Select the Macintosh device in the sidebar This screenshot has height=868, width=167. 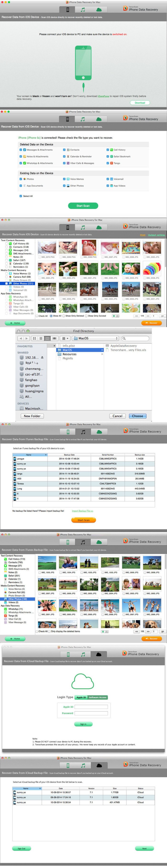(x=31, y=408)
